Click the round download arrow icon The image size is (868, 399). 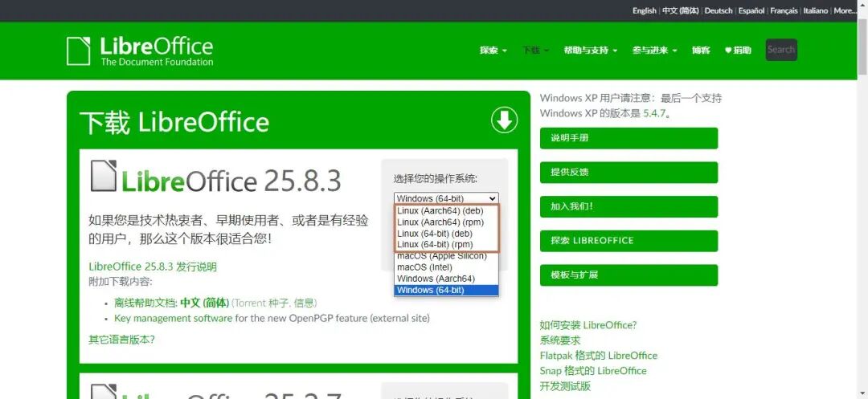[x=504, y=120]
